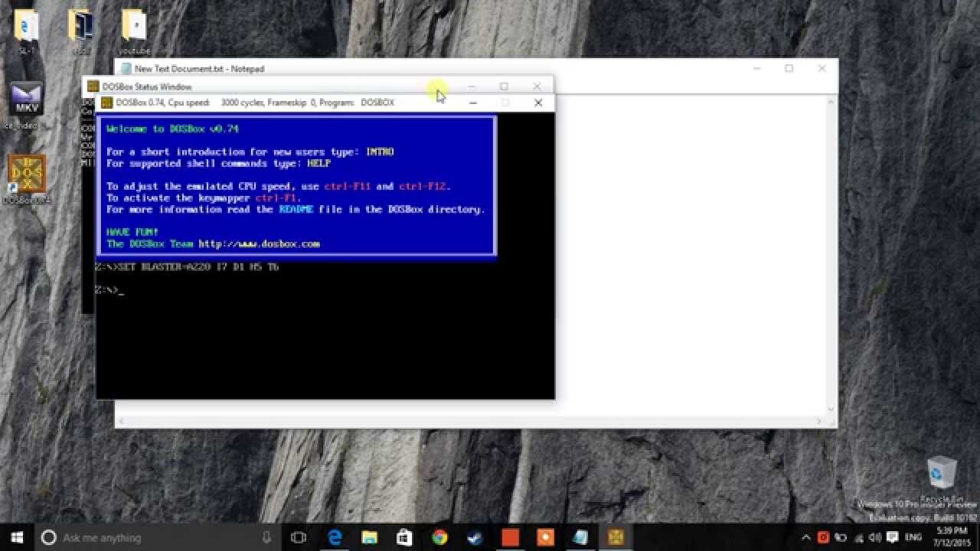The height and width of the screenshot is (551, 980).
Task: Open the Action Center notifications icon
Action: pos(891,538)
